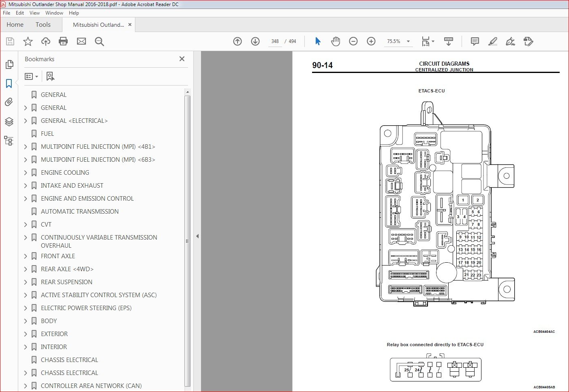Jump to CONTINUOUSLY VARIABLE TRANSMISSION OVERHAUL bookmark
This screenshot has height=392, width=569.
coord(99,242)
